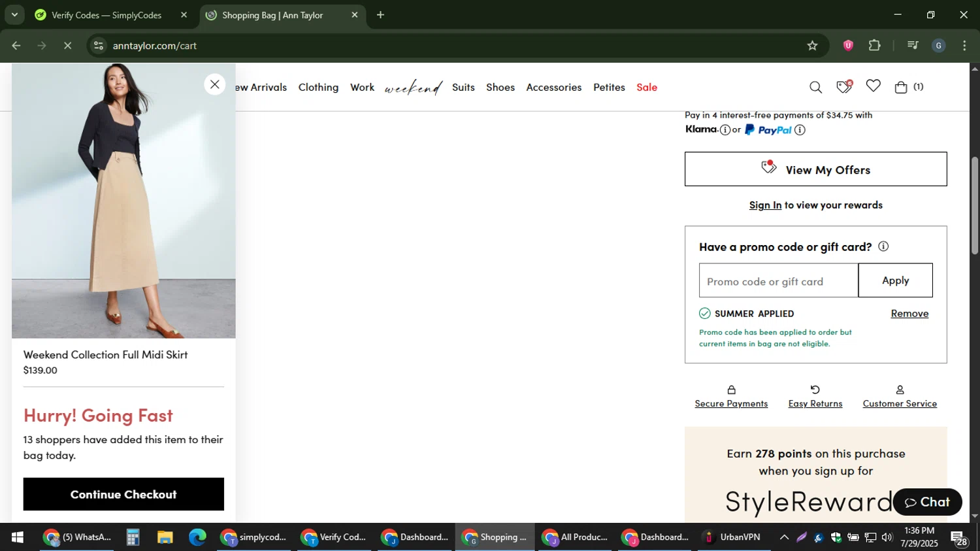Go back to previous page
Image resolution: width=980 pixels, height=551 pixels.
click(16, 46)
